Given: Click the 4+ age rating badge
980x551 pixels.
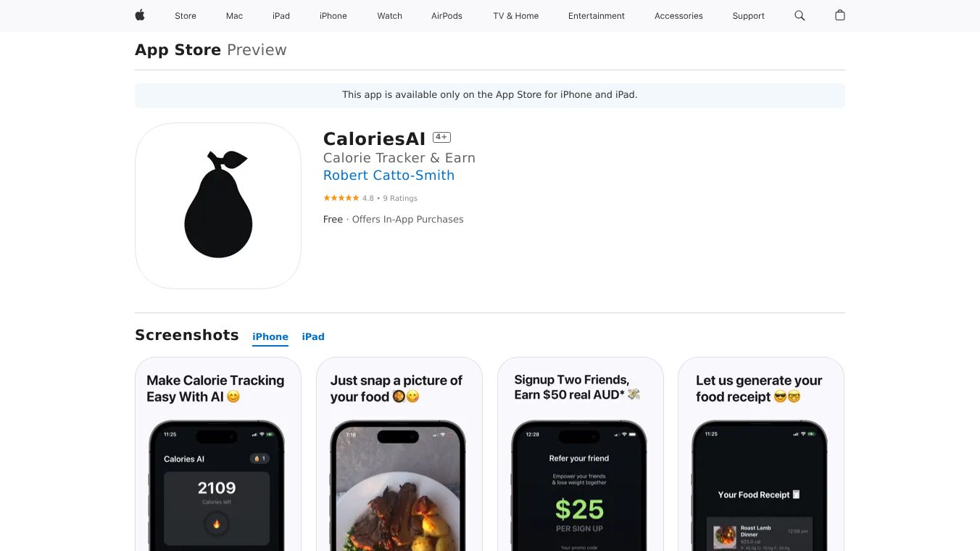Looking at the screenshot, I should click(x=441, y=137).
